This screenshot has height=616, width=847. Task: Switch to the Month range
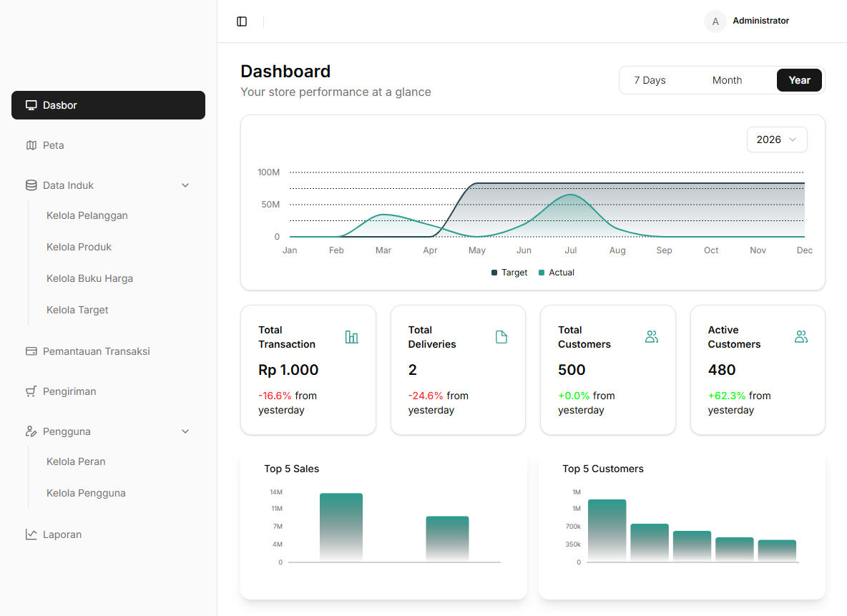[x=727, y=80]
